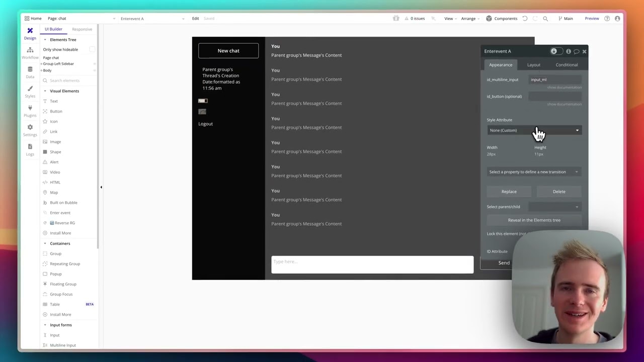Open the Page: chat dropdown

(82, 19)
